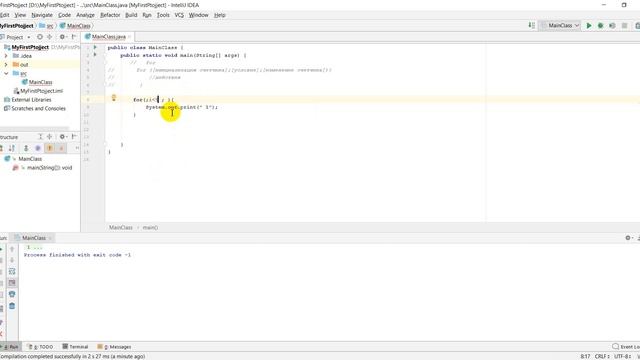Click collapse all icon in Structure panel header
Image resolution: width=640 pixels, height=360 pixels.
49,137
